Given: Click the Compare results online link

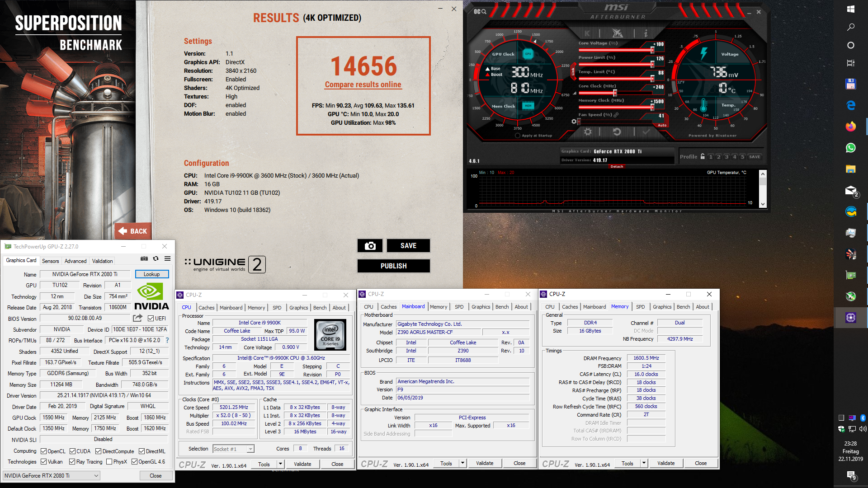Looking at the screenshot, I should 363,84.
